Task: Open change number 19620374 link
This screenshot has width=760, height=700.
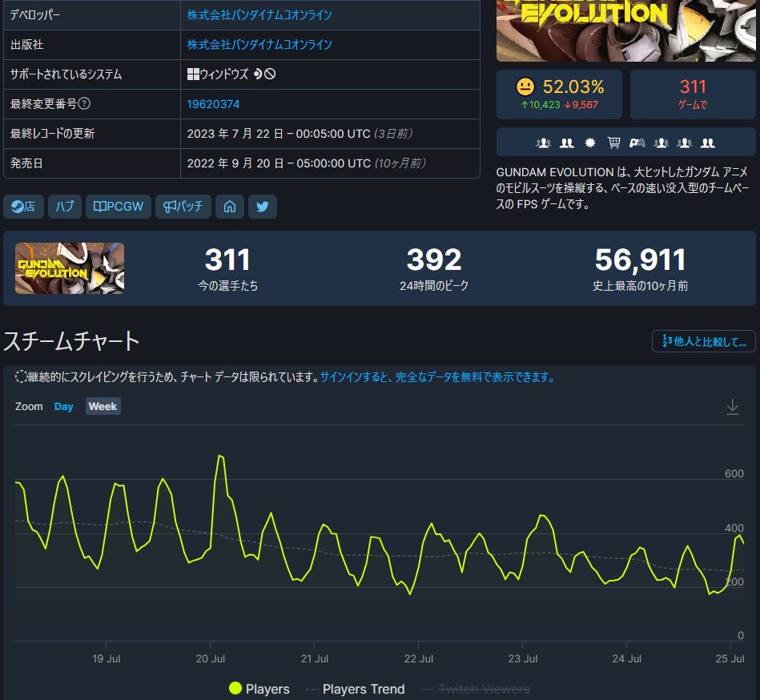Action: point(213,104)
